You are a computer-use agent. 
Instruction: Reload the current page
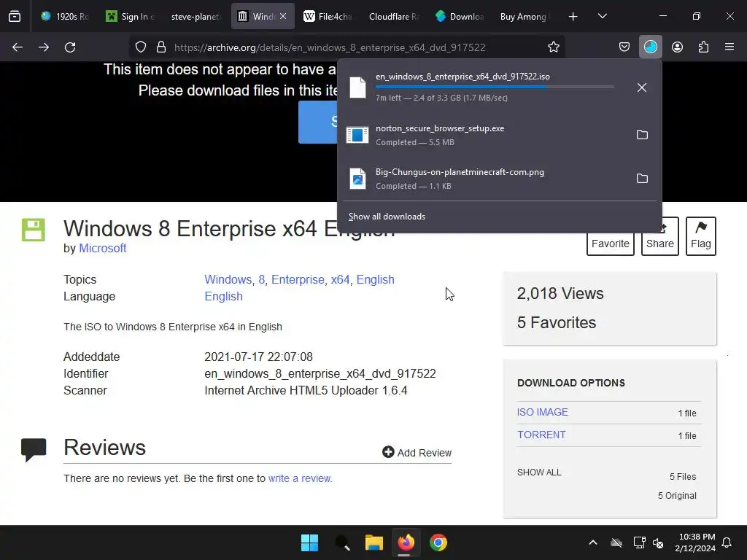click(70, 47)
